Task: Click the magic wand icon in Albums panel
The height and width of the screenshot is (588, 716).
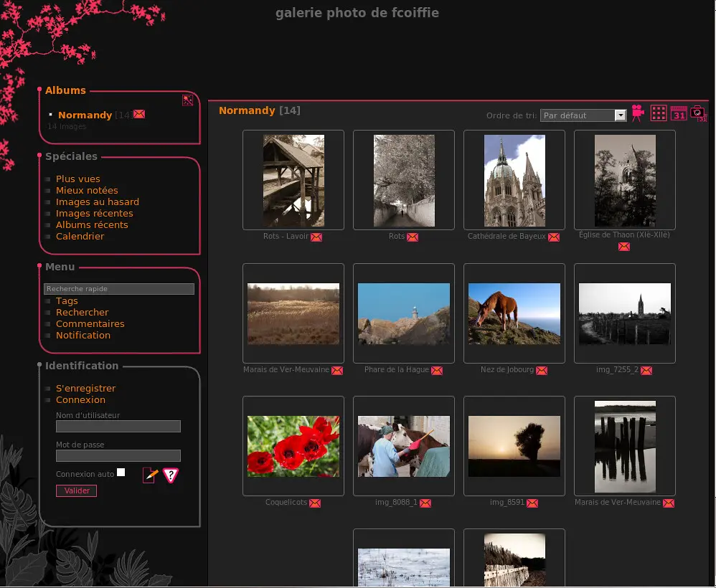Action: click(x=187, y=100)
